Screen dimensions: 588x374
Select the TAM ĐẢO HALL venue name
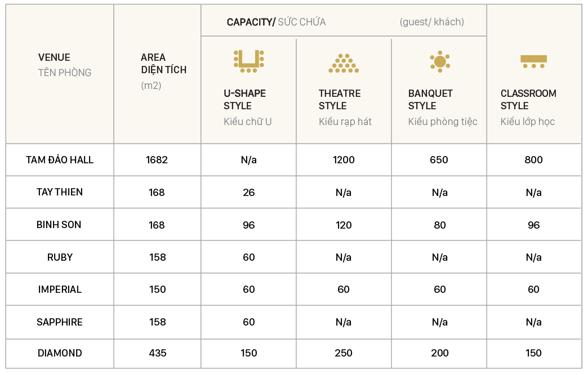[60, 160]
